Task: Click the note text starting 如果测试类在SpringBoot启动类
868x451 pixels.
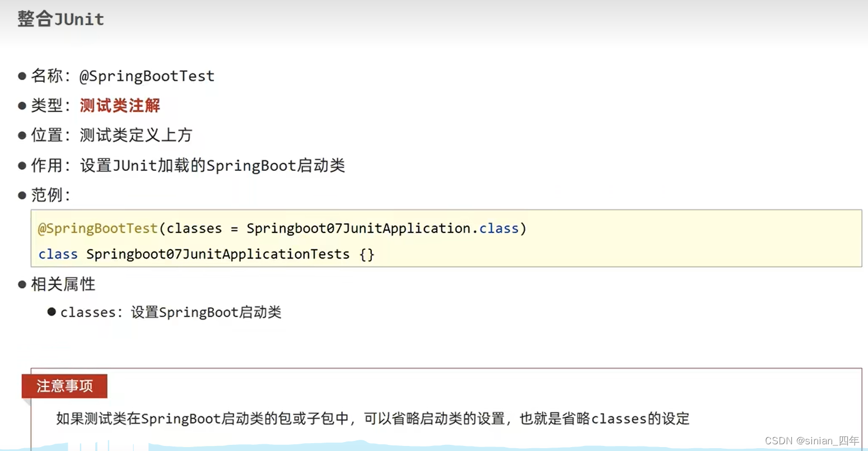Action: [372, 419]
